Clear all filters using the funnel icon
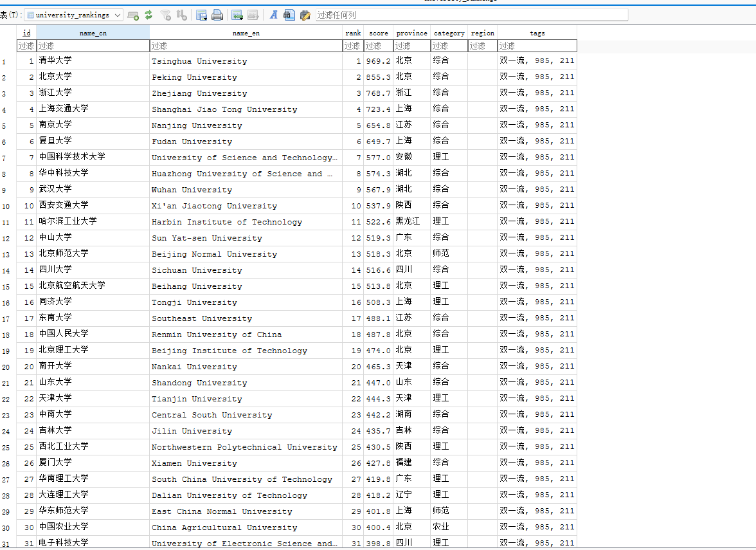Screen dimensions: 756x550 166,15
